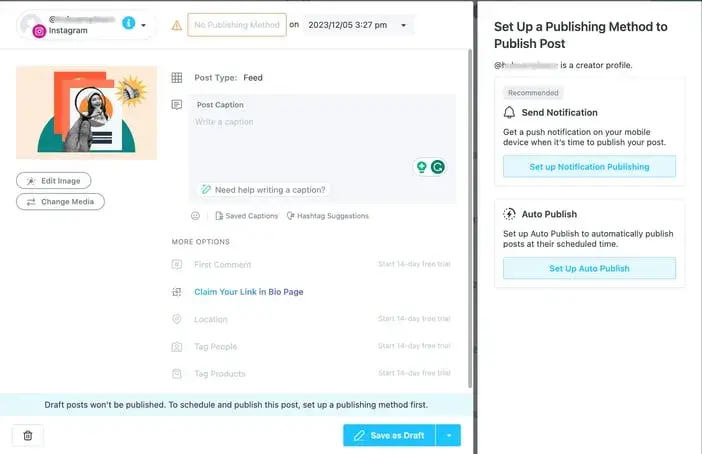The width and height of the screenshot is (702, 454).
Task: Click the Edit Image button
Action: pyautogui.click(x=54, y=180)
